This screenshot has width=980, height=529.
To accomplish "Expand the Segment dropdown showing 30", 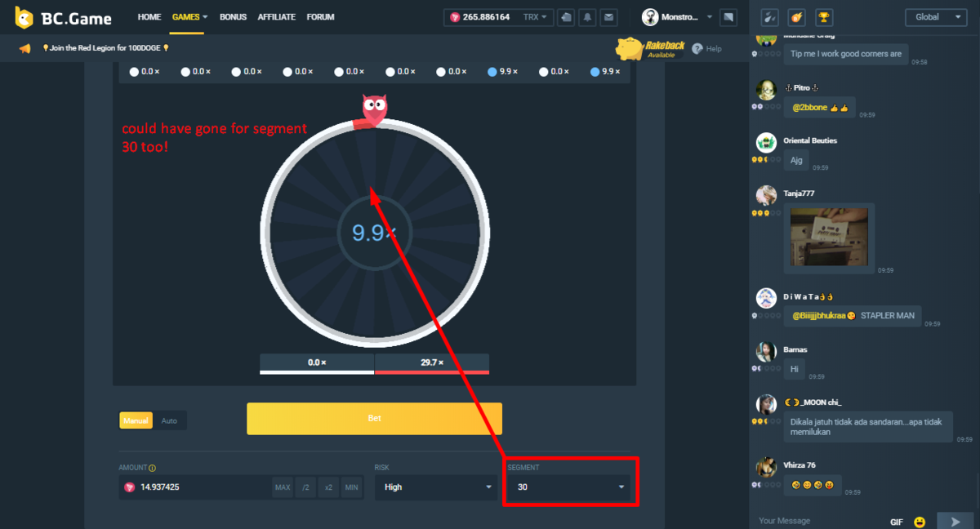I will (x=570, y=487).
